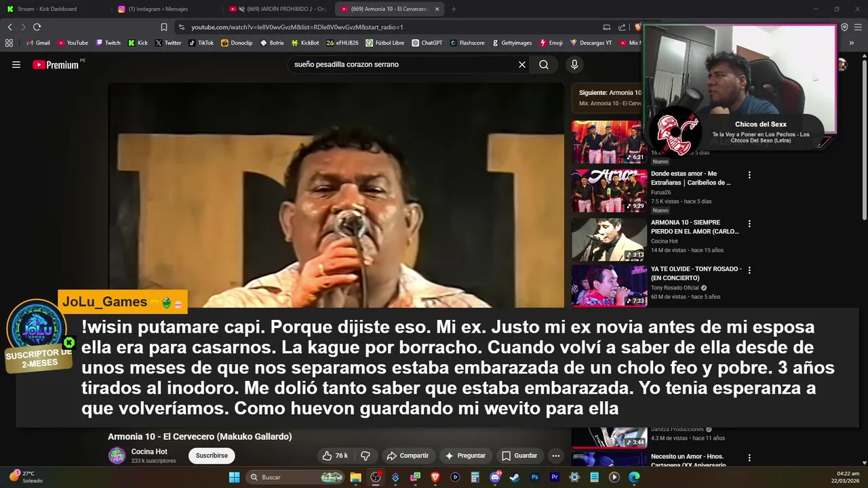Go to YouTube Premium home logo
This screenshot has width=868, height=488.
(x=56, y=64)
